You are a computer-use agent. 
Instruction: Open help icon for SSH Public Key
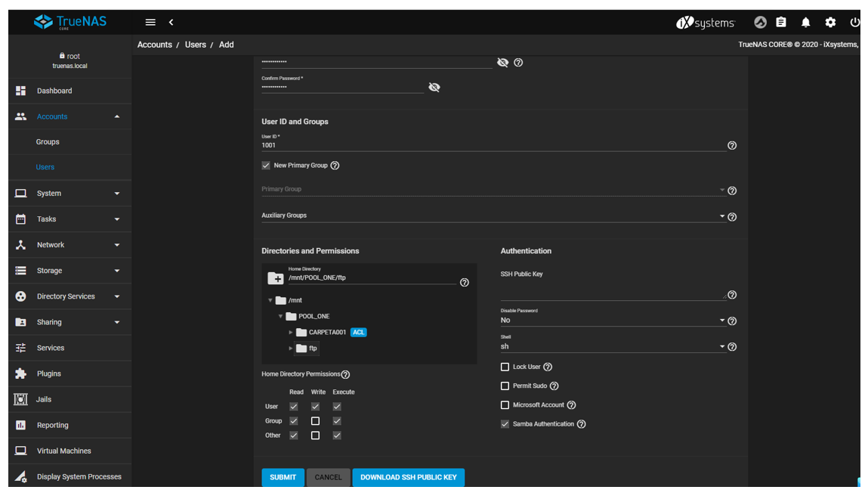pyautogui.click(x=732, y=295)
